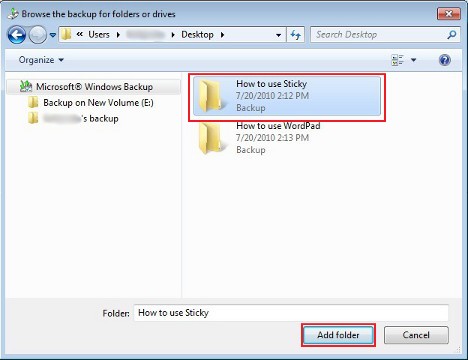Select the Users breadcrumb

[x=99, y=34]
